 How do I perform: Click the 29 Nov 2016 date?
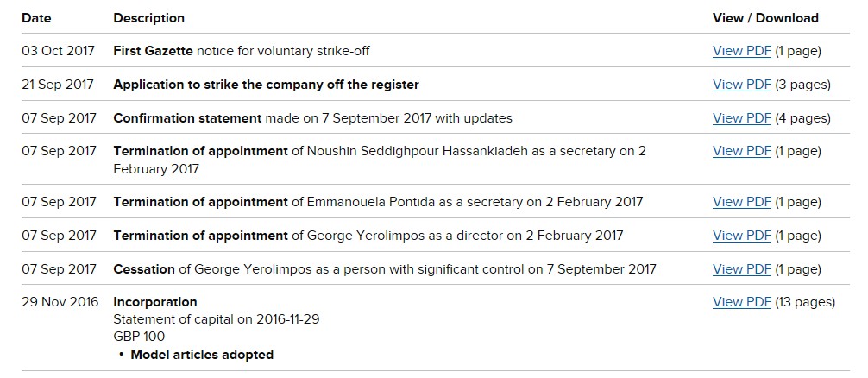pyautogui.click(x=58, y=302)
